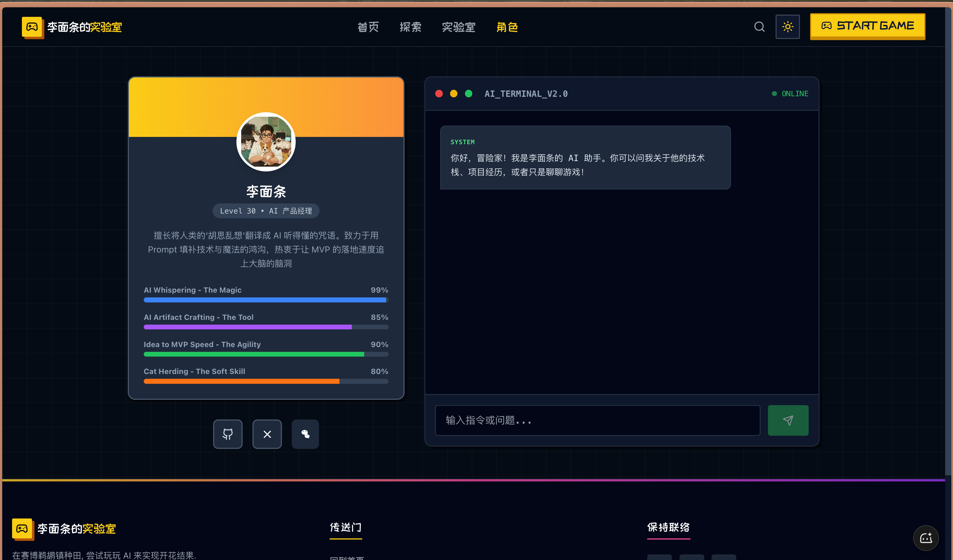Click the 传送门 footer heading
Viewport: 953px width, 560px height.
pyautogui.click(x=346, y=527)
